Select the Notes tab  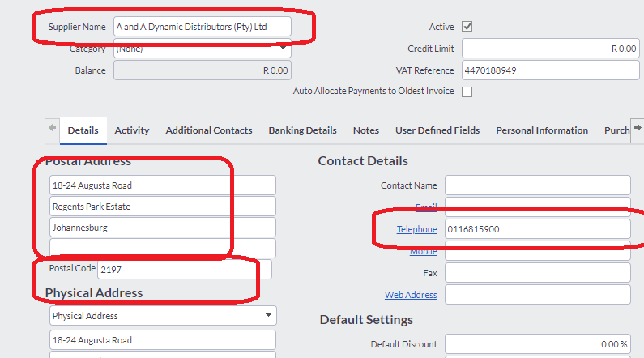coord(366,130)
